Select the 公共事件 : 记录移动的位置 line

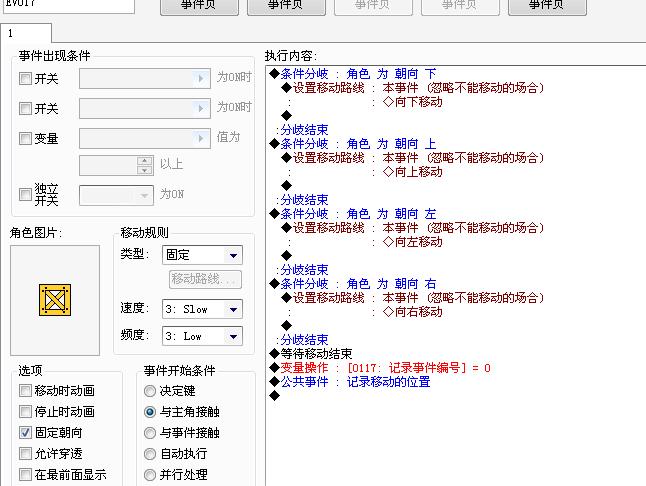tap(350, 382)
